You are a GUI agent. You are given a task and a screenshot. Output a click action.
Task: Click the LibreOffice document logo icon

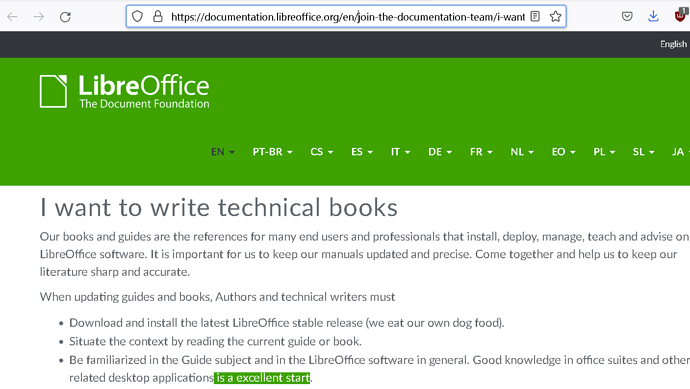53,91
